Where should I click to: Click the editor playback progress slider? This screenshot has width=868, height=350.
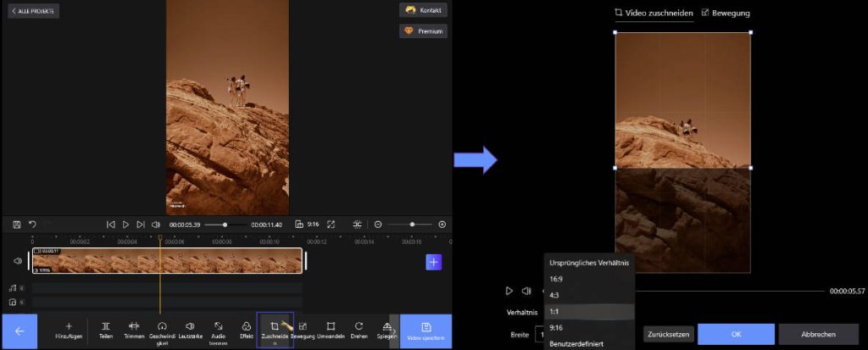pyautogui.click(x=225, y=225)
